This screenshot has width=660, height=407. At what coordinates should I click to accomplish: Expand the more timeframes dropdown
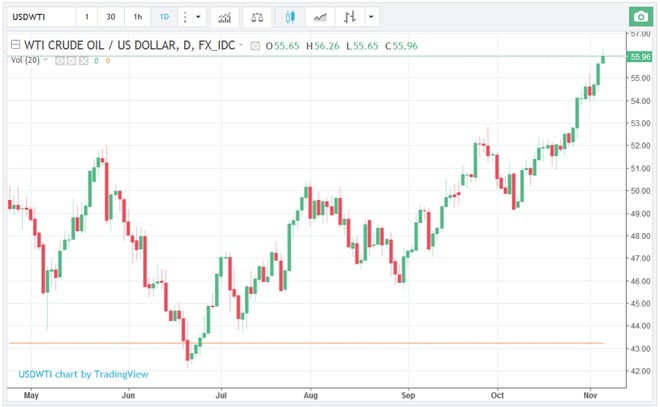(x=191, y=17)
